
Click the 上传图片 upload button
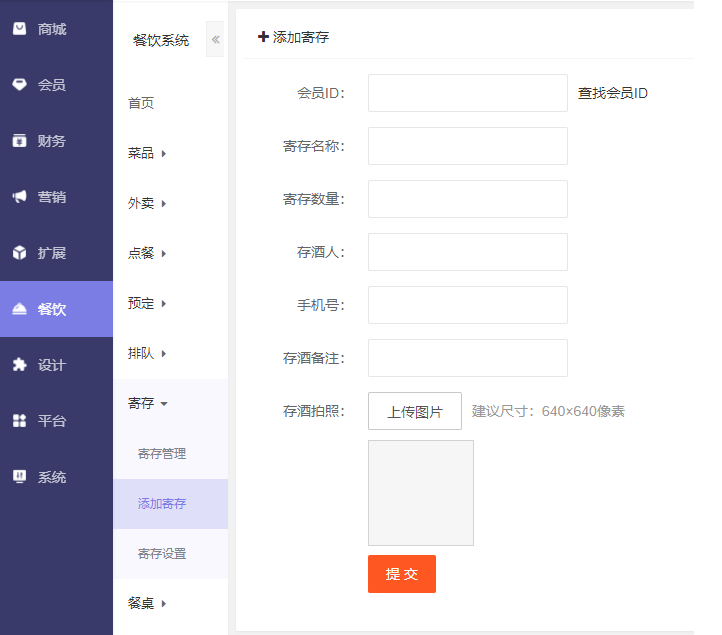click(x=414, y=411)
